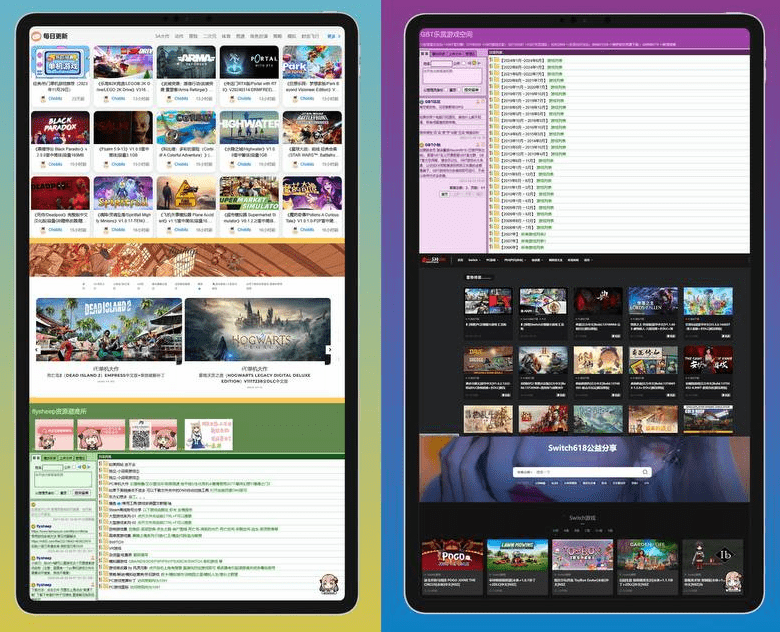Expand the Switch dropdown in the dark navbar
780x632 pixels.
474,259
